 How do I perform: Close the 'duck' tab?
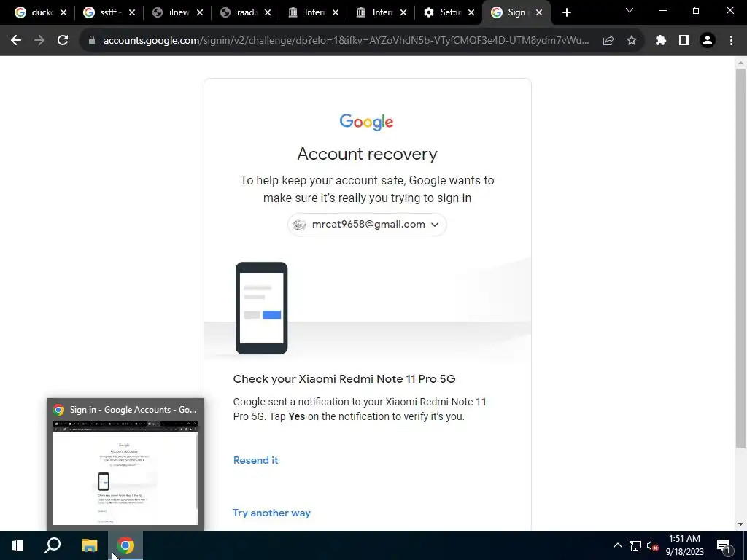pos(63,13)
